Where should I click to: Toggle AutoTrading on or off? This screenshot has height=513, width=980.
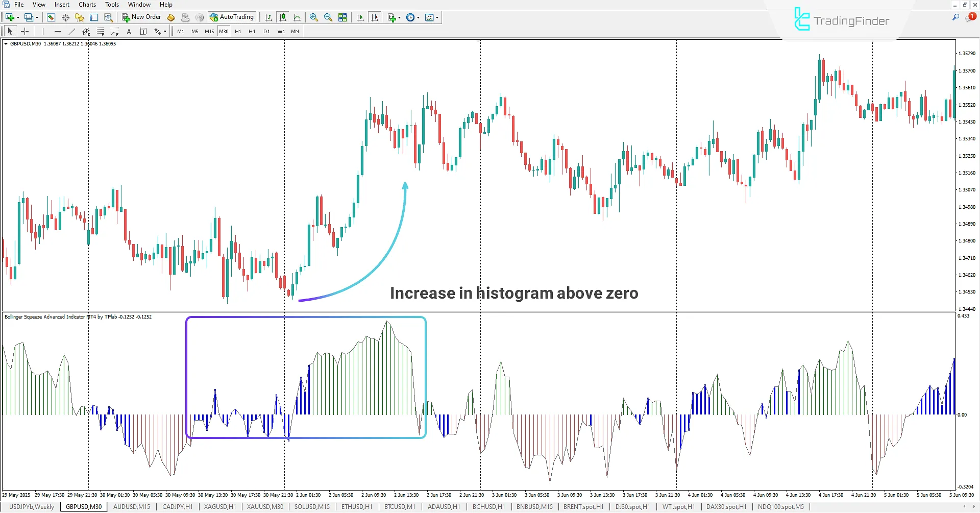point(232,17)
